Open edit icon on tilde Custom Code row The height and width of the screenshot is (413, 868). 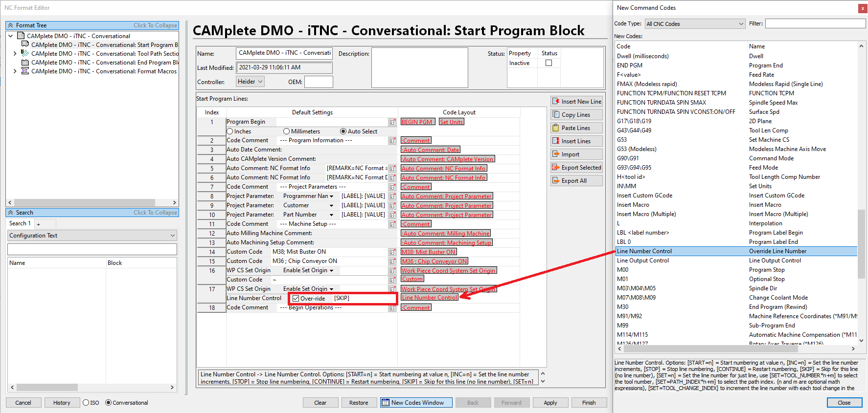click(392, 280)
